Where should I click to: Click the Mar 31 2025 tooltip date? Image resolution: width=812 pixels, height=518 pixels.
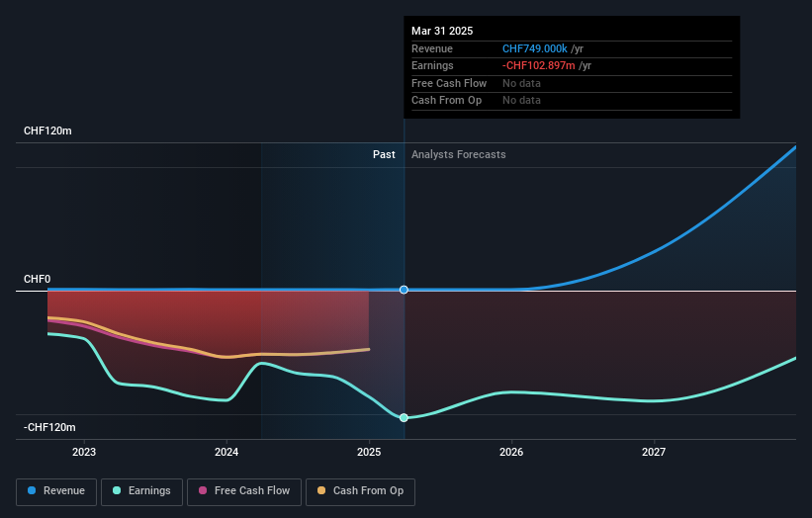(x=442, y=31)
